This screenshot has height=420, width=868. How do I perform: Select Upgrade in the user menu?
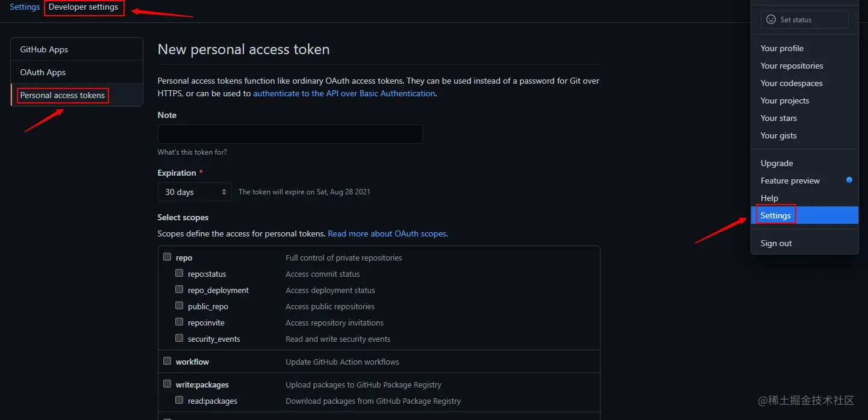point(805,163)
